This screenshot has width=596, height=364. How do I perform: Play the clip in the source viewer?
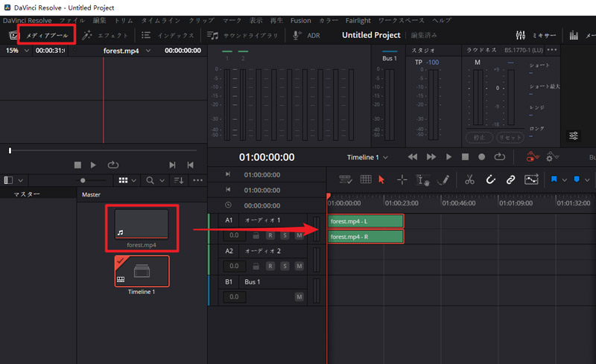93,165
